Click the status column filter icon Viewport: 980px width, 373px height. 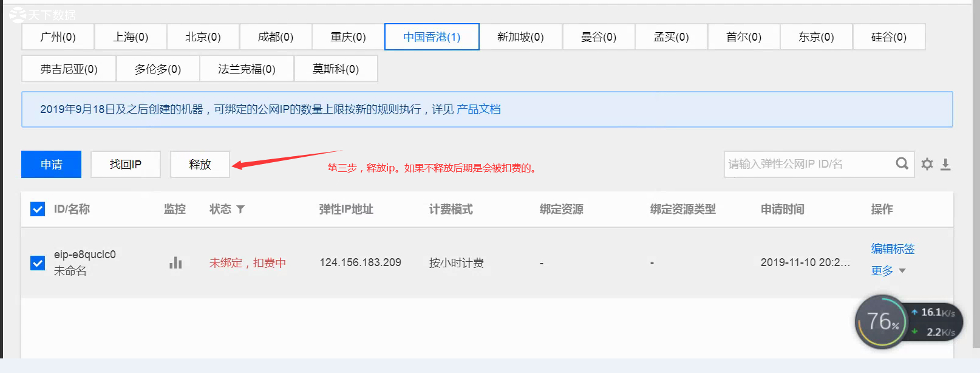click(x=240, y=209)
